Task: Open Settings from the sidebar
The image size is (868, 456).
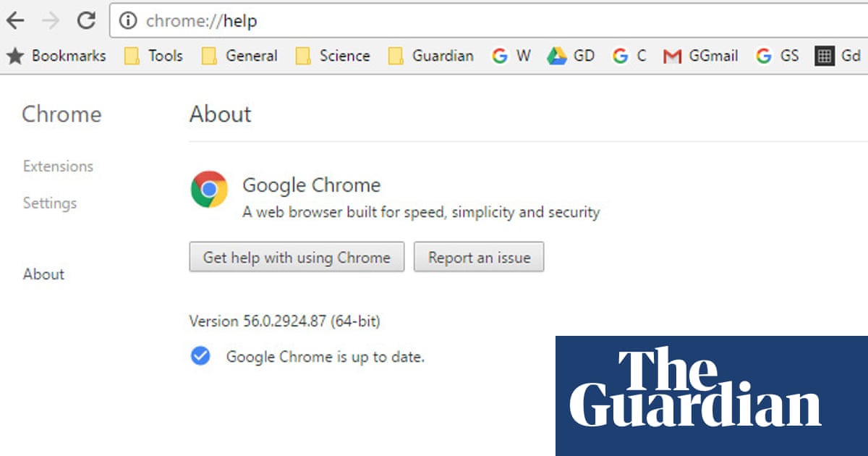Action: click(x=50, y=203)
